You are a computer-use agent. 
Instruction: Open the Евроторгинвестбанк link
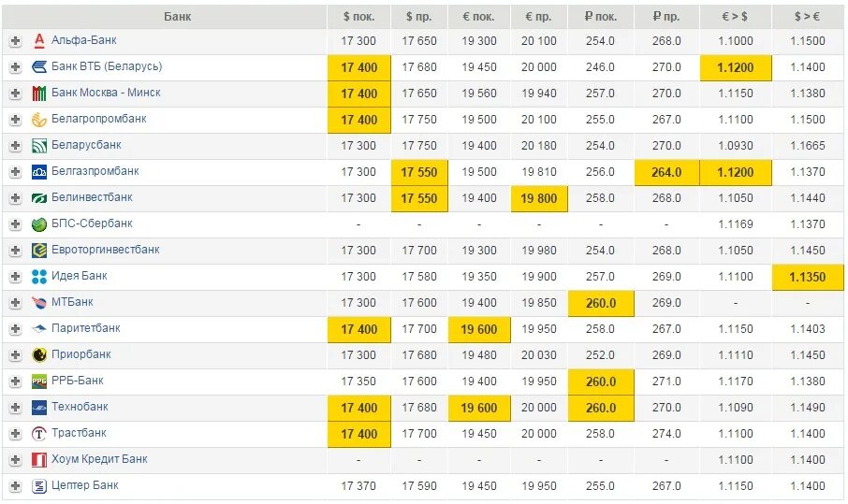[106, 250]
